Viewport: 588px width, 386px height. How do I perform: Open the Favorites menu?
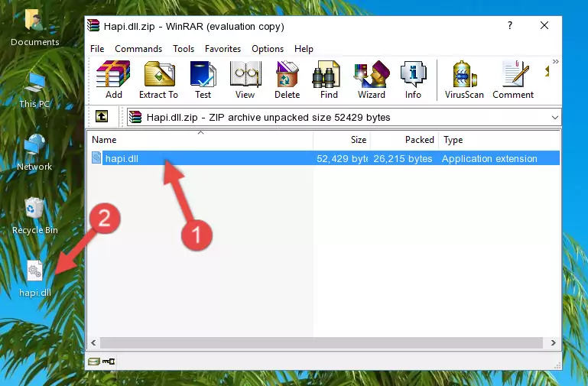223,49
